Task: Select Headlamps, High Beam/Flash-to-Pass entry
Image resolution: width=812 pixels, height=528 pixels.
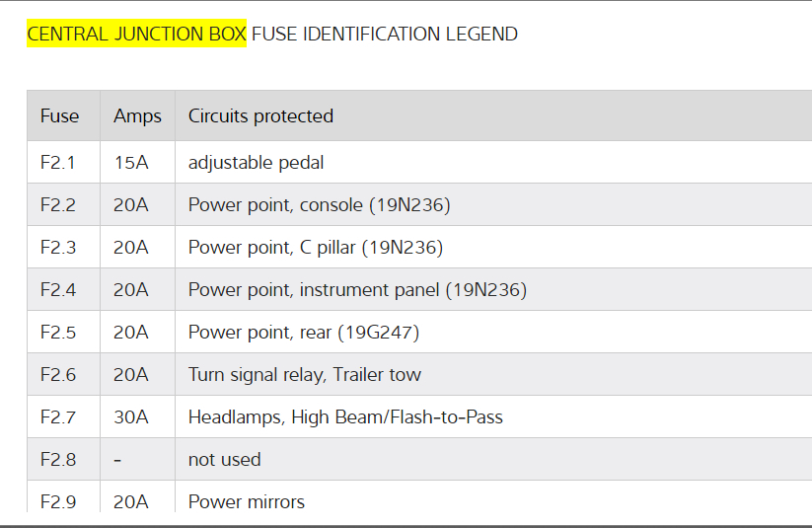Action: point(345,417)
